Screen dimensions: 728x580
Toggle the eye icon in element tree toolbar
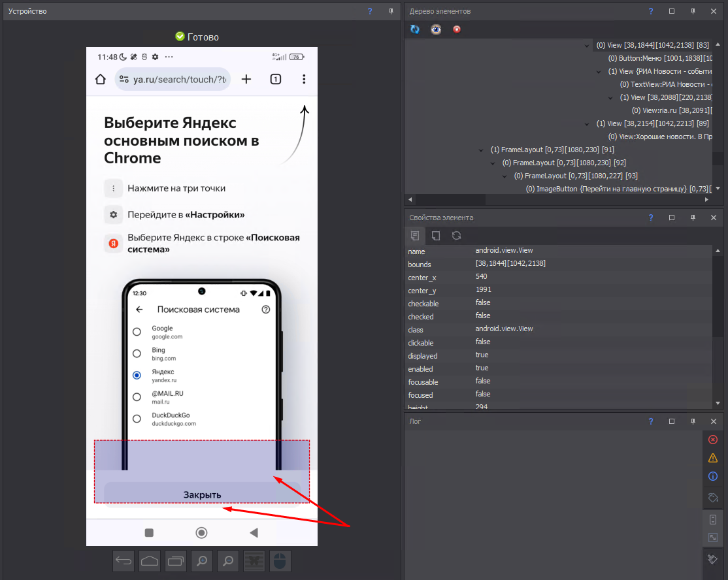435,29
